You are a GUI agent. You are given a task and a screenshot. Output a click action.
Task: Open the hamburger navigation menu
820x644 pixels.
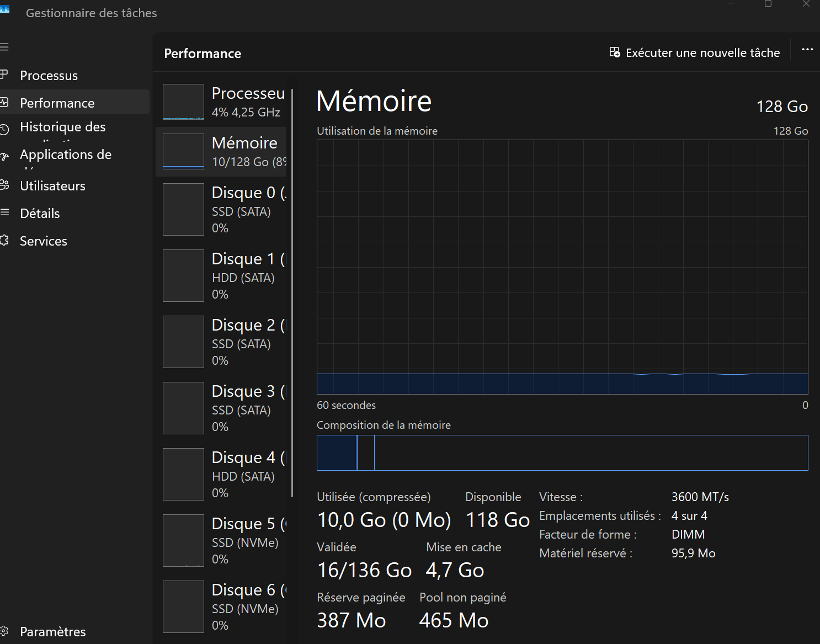tap(4, 47)
